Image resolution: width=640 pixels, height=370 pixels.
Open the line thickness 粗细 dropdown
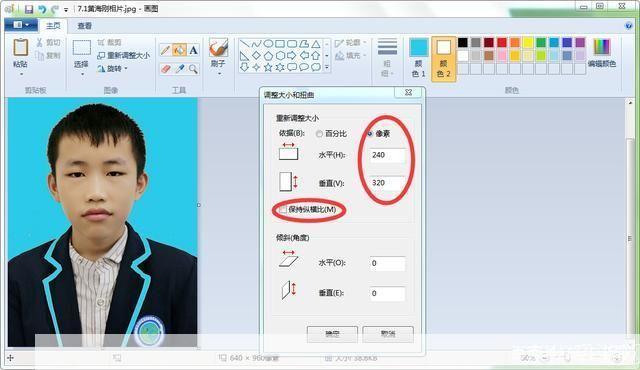point(387,58)
